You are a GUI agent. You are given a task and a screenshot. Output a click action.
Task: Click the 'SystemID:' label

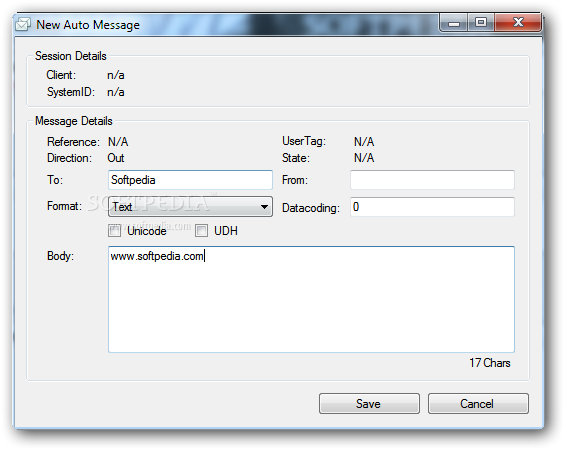pos(71,92)
